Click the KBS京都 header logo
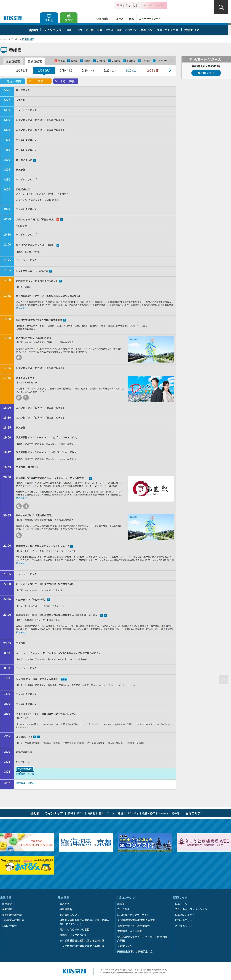Screen dimensions: 231x980 [x=13, y=18]
